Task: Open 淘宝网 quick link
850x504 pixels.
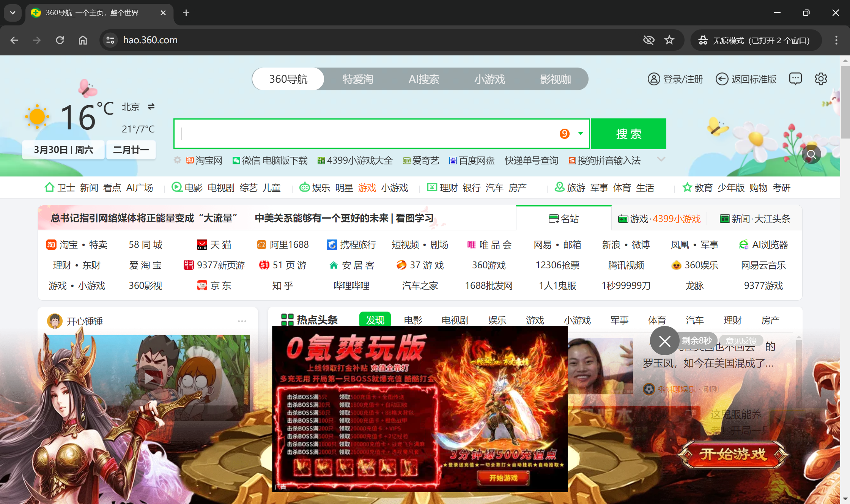Action: point(204,161)
